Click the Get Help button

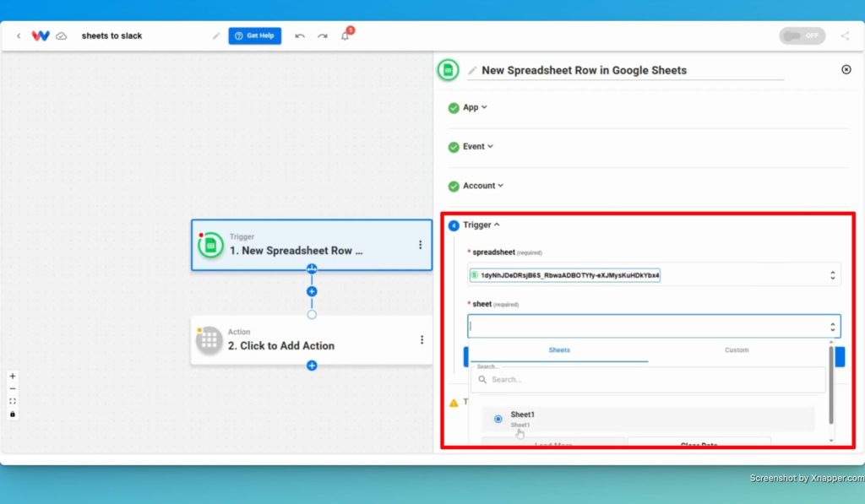point(255,35)
